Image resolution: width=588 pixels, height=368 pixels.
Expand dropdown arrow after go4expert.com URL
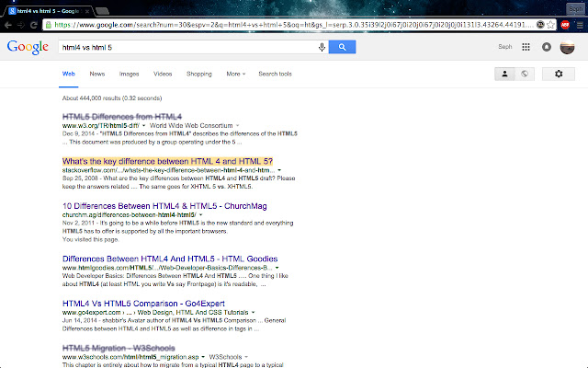click(x=254, y=313)
